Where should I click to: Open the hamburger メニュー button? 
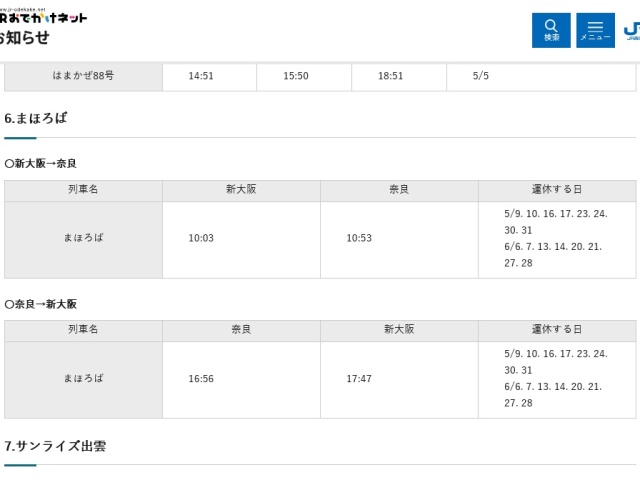coord(595,30)
